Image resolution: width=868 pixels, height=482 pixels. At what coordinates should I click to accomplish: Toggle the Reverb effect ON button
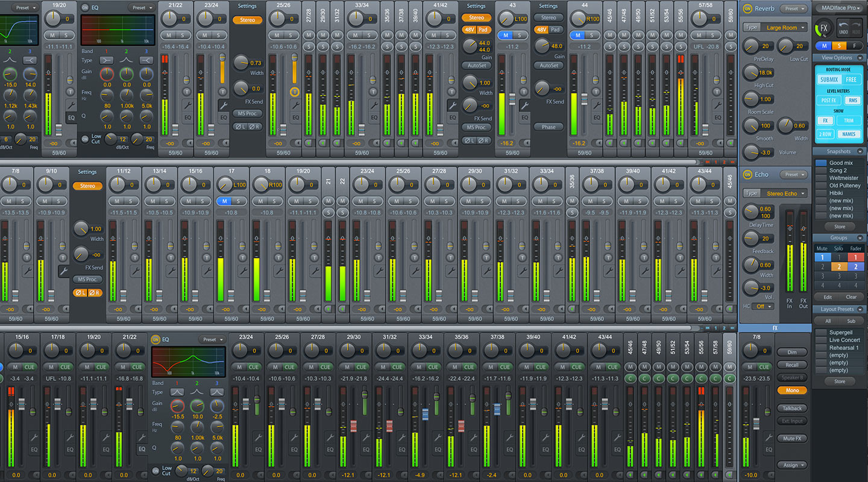click(747, 8)
